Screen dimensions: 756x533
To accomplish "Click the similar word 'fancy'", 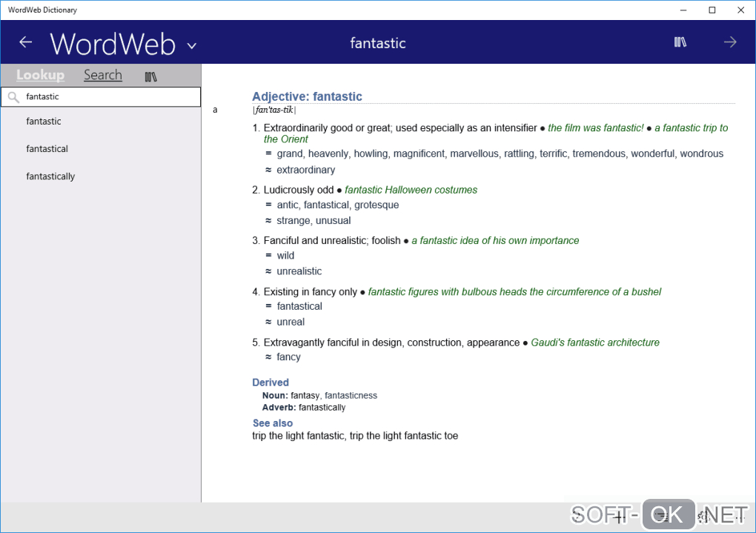I will pos(288,357).
